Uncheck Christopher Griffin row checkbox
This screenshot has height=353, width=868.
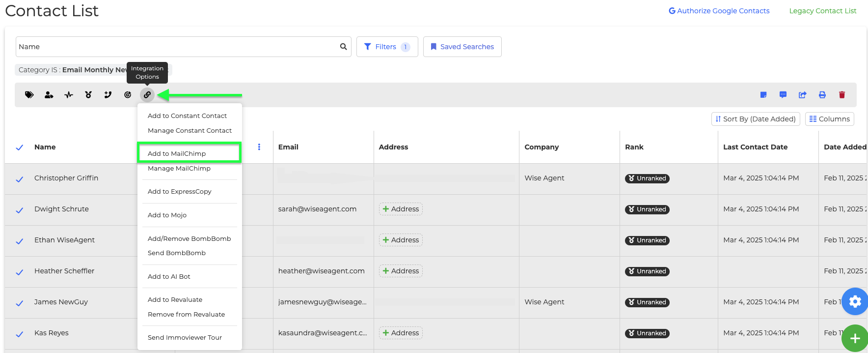point(20,179)
